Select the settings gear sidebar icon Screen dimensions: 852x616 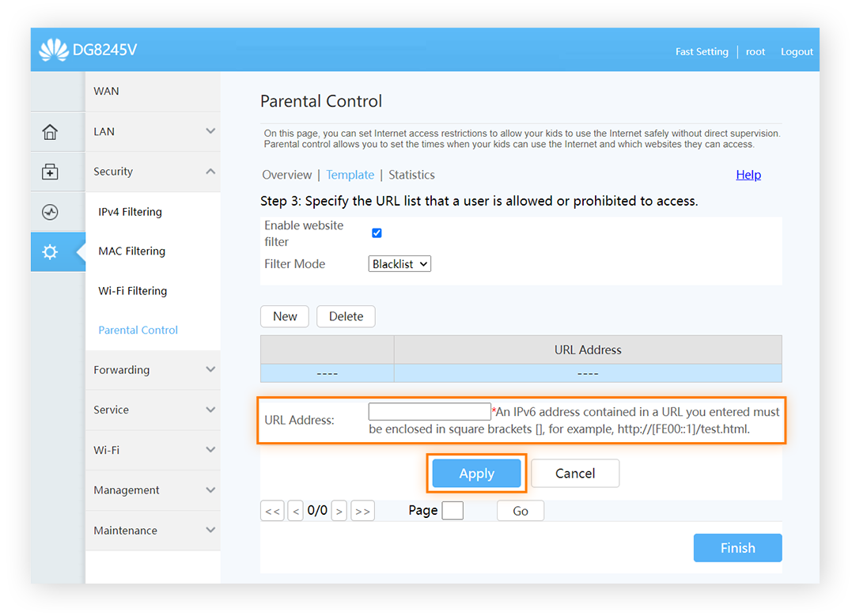point(50,252)
